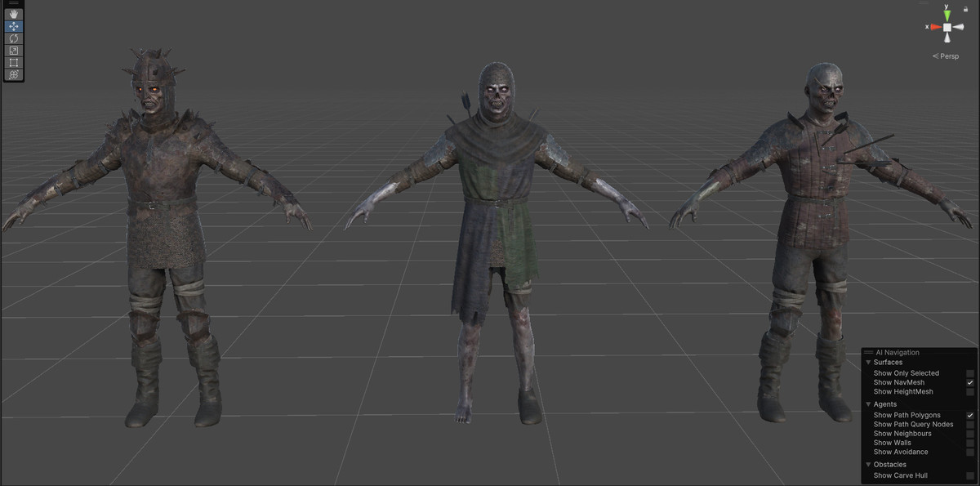Enable Show Avoidance checkbox
The width and height of the screenshot is (980, 486).
coord(970,452)
